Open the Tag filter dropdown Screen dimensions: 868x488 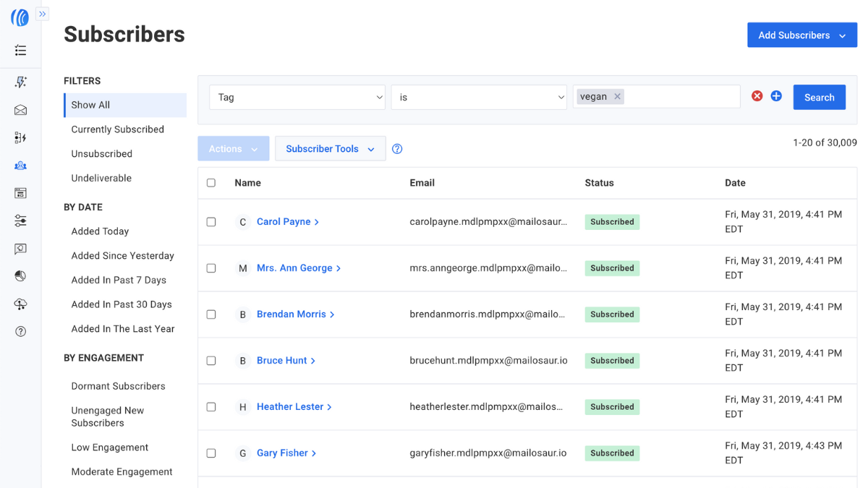click(x=297, y=96)
